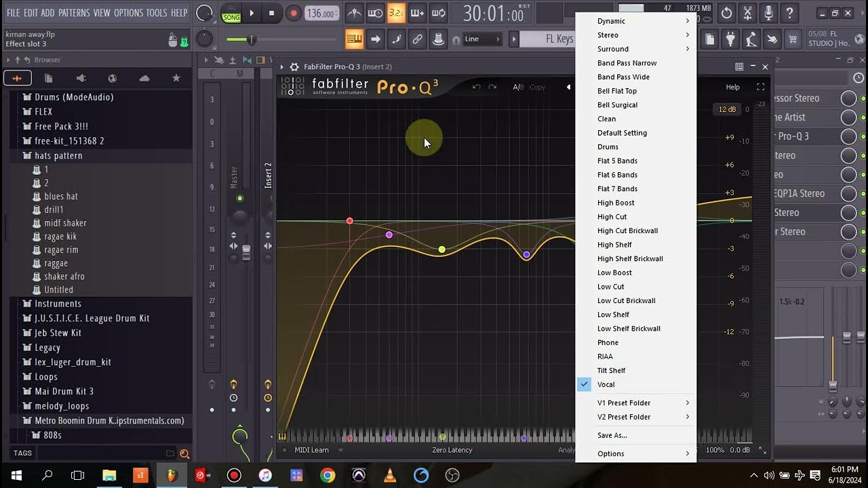Image resolution: width=868 pixels, height=488 pixels.
Task: Select the browser plugin database tab icon
Action: (x=81, y=78)
